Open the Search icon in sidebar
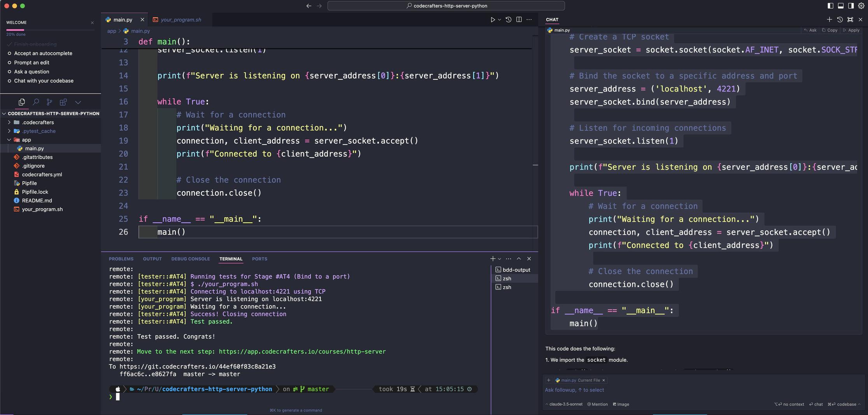Screen dimensions: 868x415 tap(36, 102)
